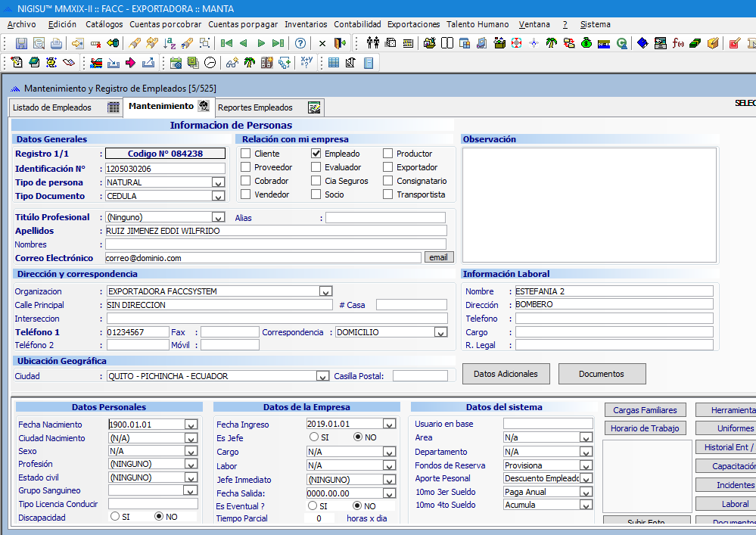Uncheck the Empleado checkbox
The width and height of the screenshot is (756, 535).
click(316, 154)
